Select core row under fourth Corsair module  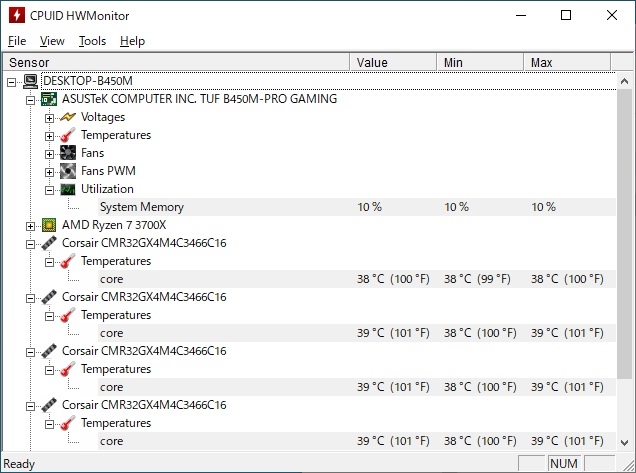[357, 441]
